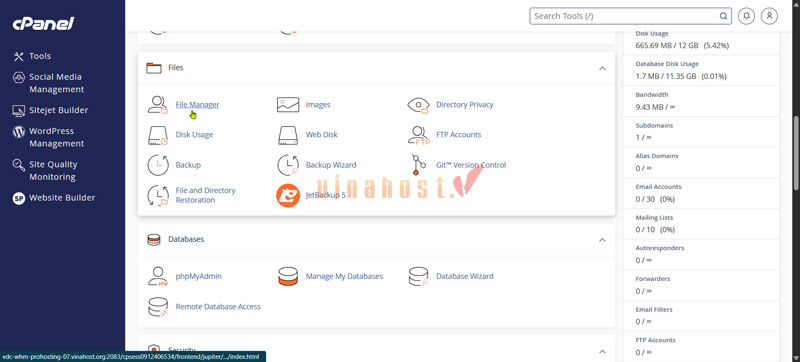Click the Backup Wizard icon
The height and width of the screenshot is (362, 800).
click(x=288, y=165)
